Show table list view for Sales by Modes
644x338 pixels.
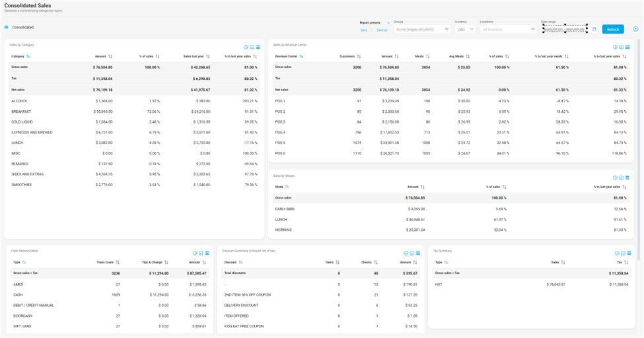627,178
